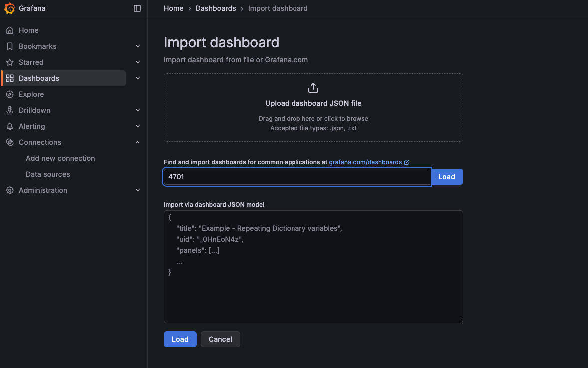Click the Starred star icon
588x368 pixels.
click(10, 62)
